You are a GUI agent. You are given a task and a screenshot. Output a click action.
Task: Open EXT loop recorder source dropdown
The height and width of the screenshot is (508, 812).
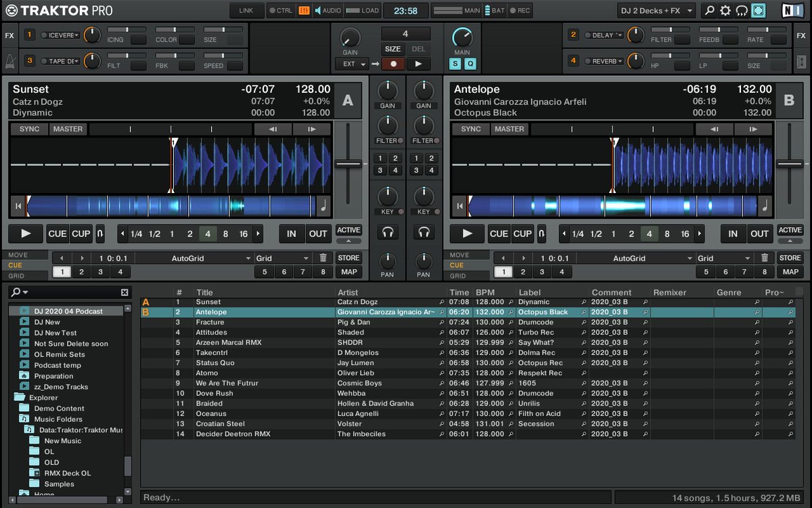351,64
